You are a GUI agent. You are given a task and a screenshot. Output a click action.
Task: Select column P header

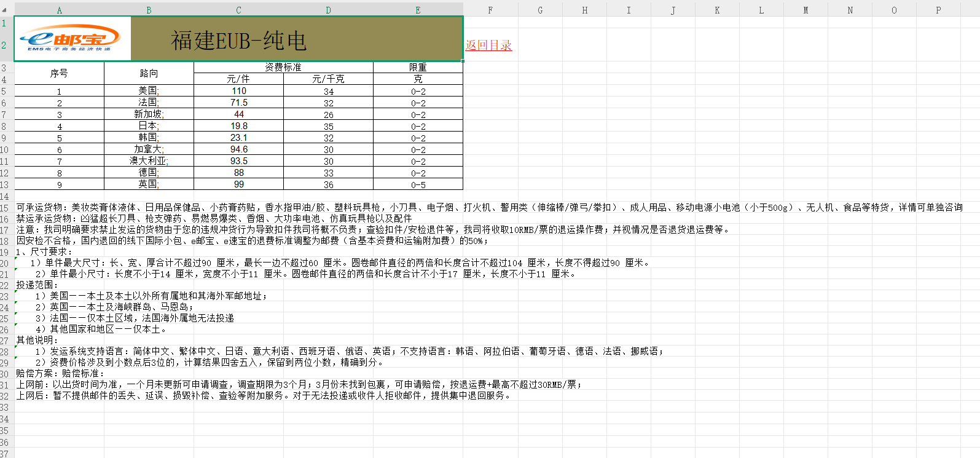click(938, 10)
